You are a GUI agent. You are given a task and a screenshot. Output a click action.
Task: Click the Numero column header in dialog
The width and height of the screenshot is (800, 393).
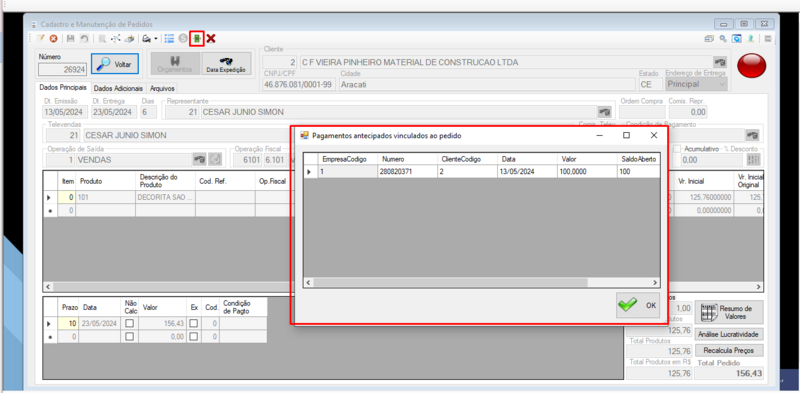(407, 159)
